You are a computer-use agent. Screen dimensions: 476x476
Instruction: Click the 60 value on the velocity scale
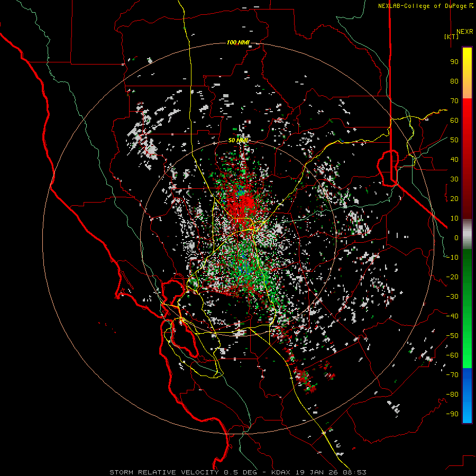pos(454,121)
